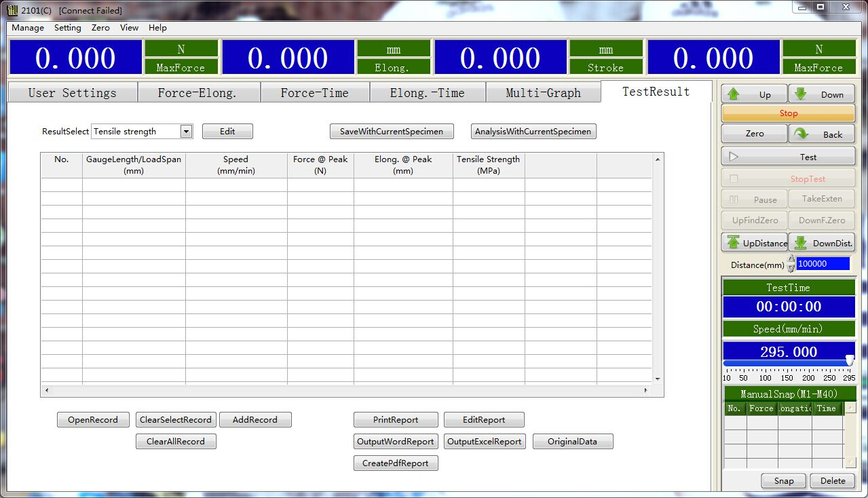Switch to the Force-Elong. tab

pos(197,93)
